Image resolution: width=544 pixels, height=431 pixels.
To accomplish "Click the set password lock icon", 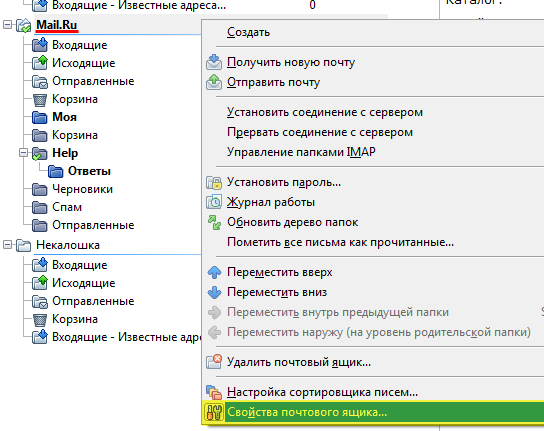I will [x=214, y=182].
